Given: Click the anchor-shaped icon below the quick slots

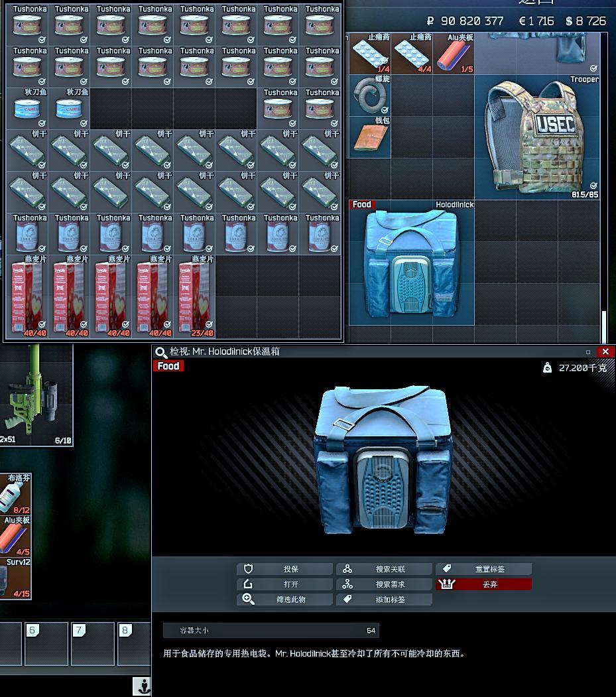Looking at the screenshot, I should tap(142, 686).
